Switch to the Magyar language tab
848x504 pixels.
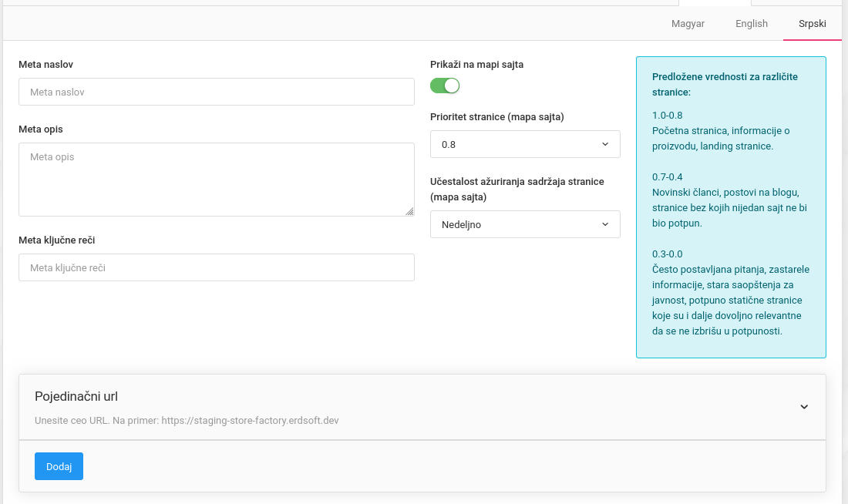pyautogui.click(x=688, y=23)
